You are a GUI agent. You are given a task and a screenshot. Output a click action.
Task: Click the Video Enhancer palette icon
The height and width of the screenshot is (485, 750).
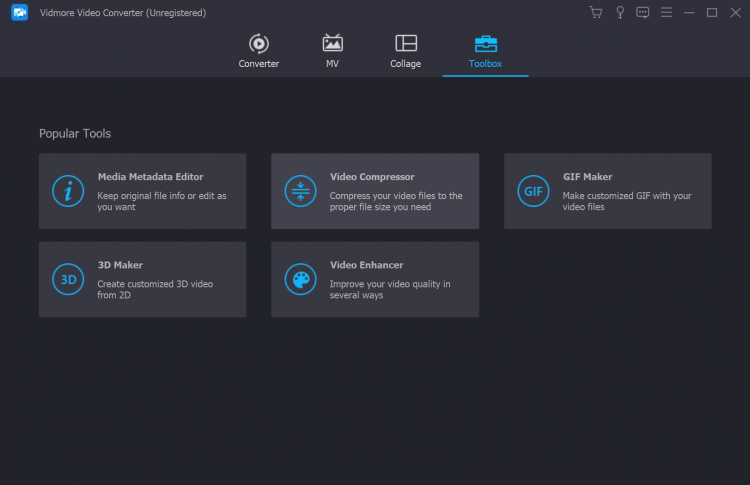(x=300, y=279)
